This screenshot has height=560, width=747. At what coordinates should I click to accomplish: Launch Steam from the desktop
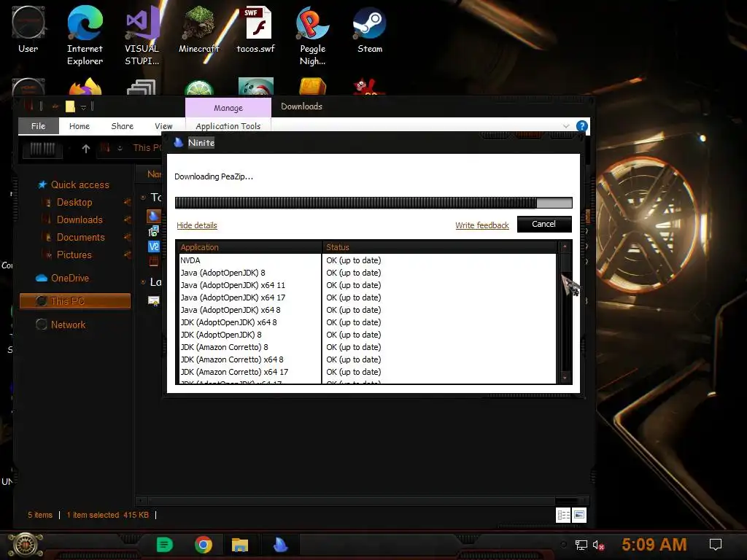(370, 29)
